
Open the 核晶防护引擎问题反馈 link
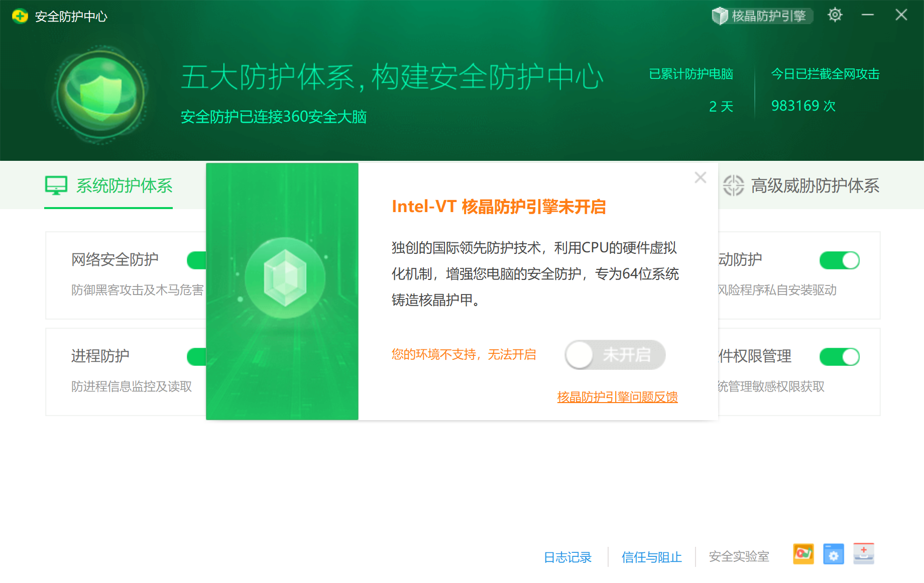[617, 397]
